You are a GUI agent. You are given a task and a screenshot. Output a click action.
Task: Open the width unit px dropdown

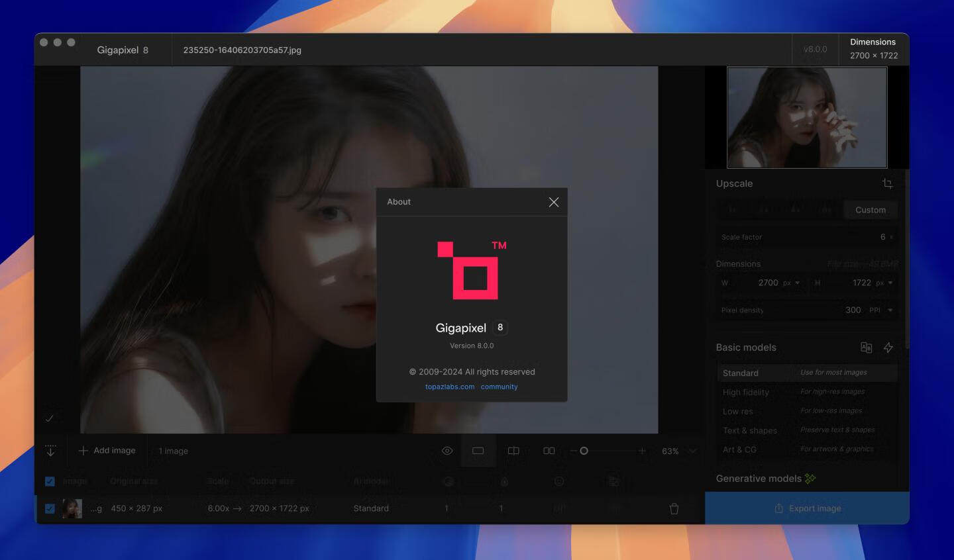click(x=792, y=283)
